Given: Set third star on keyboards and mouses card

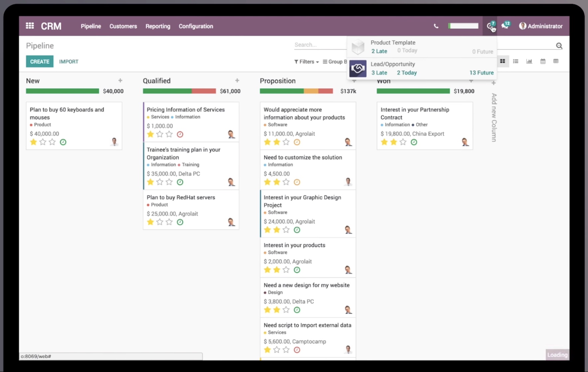Looking at the screenshot, I should 52,142.
